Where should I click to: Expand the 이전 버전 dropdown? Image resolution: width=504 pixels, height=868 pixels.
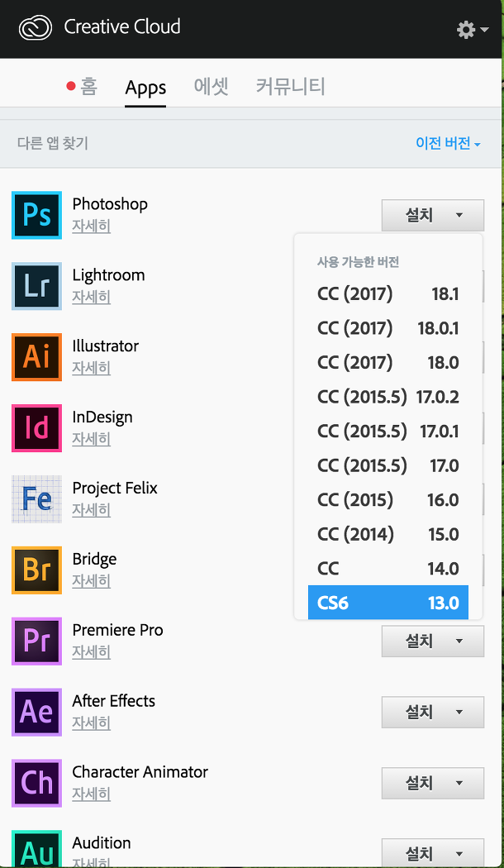448,143
